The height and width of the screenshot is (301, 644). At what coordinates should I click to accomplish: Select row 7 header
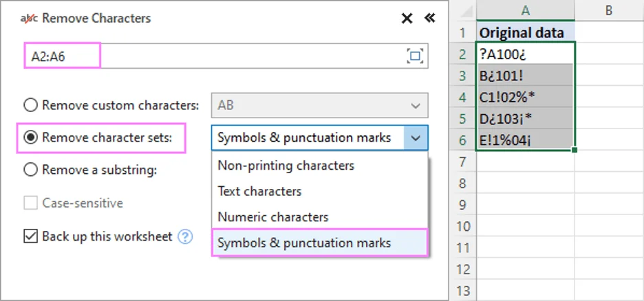point(463,161)
